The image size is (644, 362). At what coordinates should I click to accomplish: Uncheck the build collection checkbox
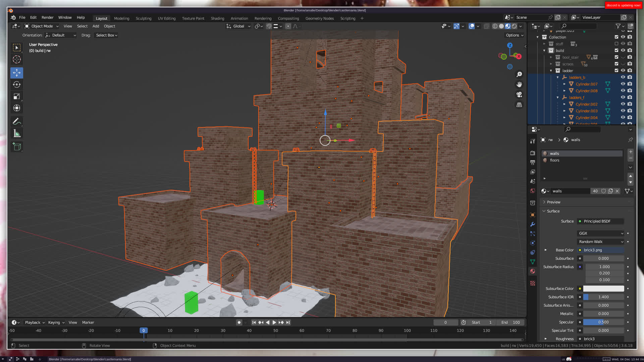click(x=616, y=51)
